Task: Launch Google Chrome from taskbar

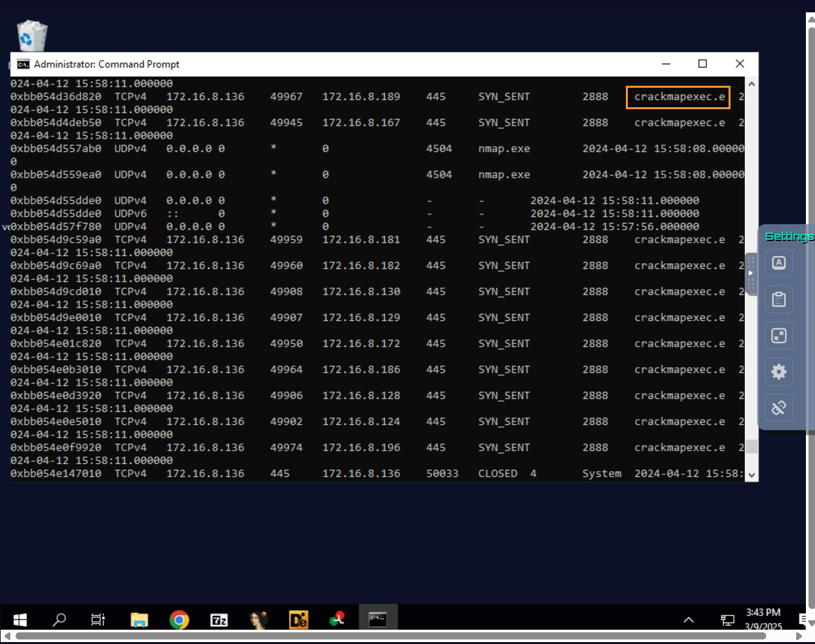Action: [179, 620]
